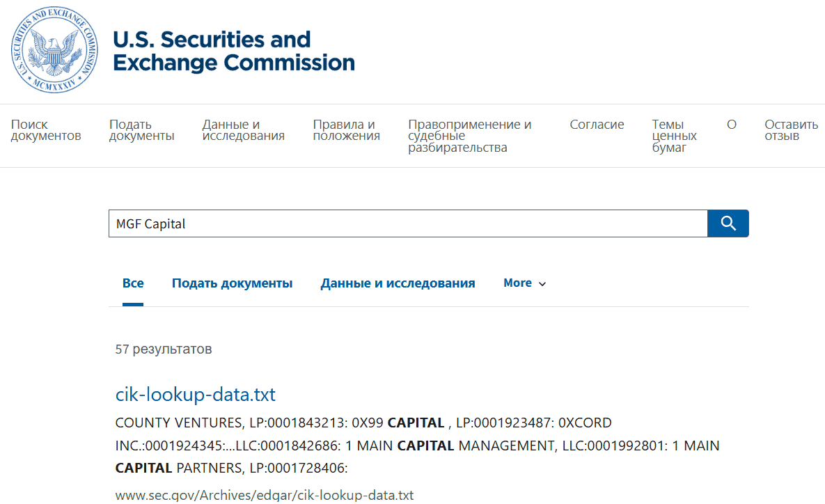Viewport: 825px width, 504px height.
Task: Open the Правоприменение и судебные разбирательства menu
Action: [469, 136]
